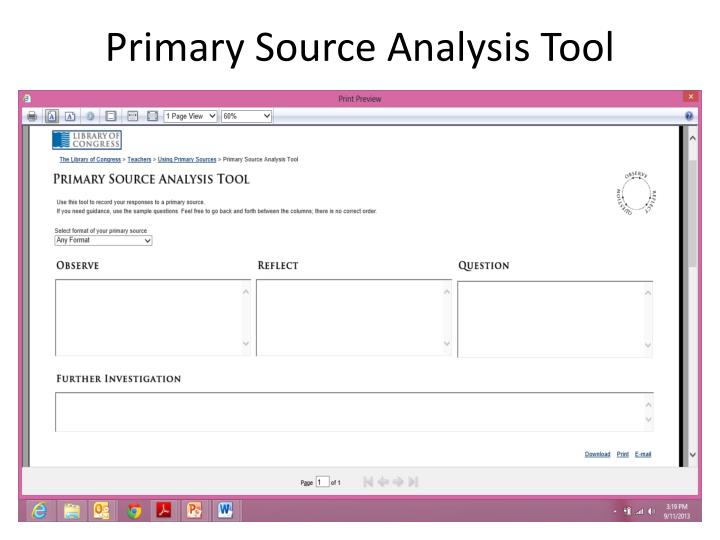Click the Reflect box scroll up arrow

447,292
